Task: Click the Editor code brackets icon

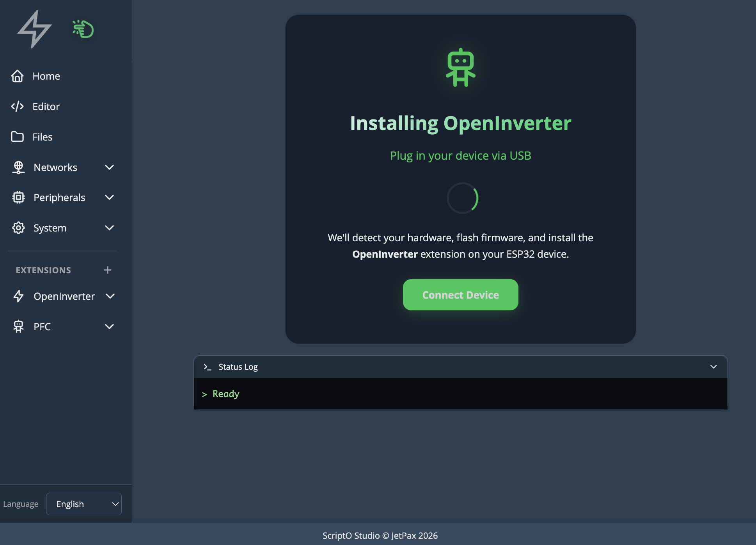Action: (x=17, y=107)
